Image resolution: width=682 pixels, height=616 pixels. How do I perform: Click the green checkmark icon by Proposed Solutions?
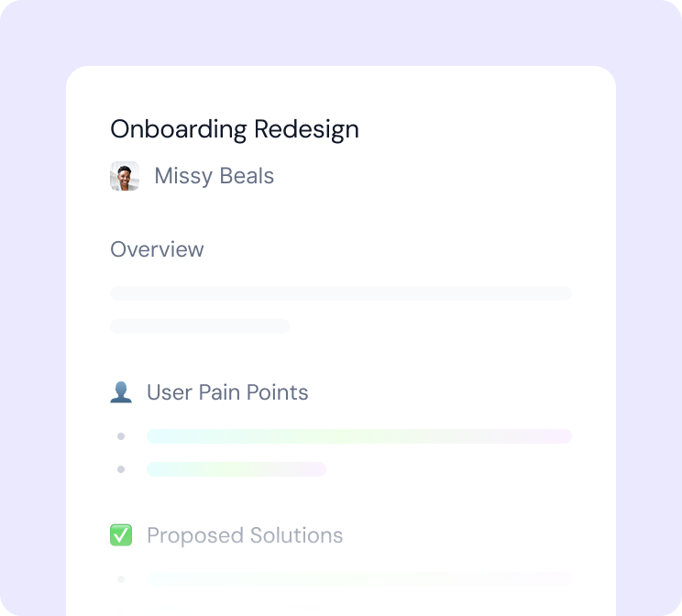point(121,535)
